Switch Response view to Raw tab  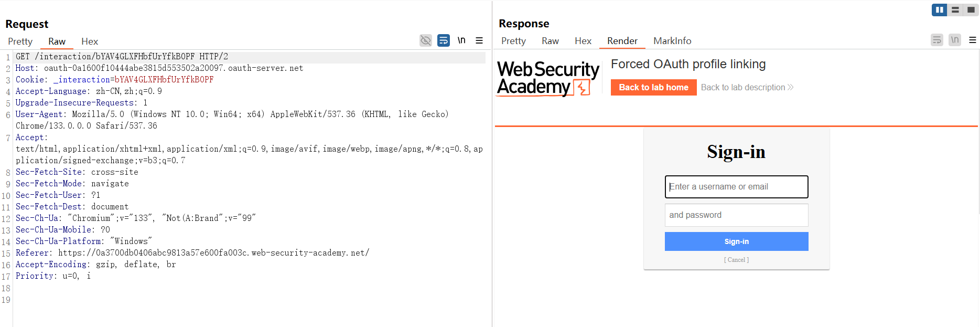click(x=550, y=41)
